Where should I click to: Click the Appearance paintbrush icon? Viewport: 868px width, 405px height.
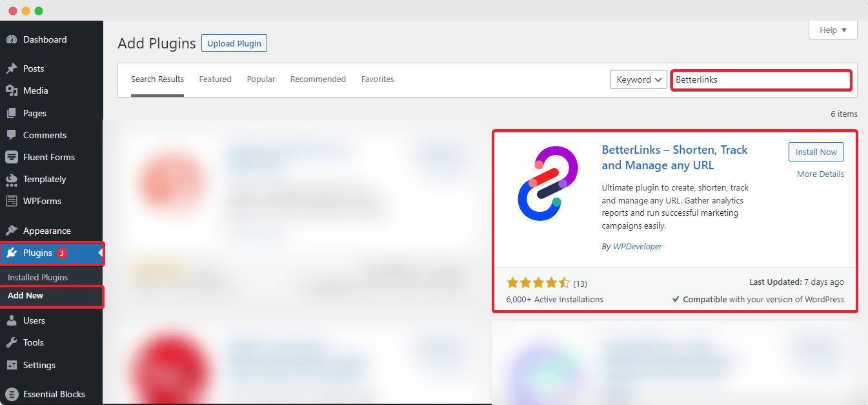(12, 231)
